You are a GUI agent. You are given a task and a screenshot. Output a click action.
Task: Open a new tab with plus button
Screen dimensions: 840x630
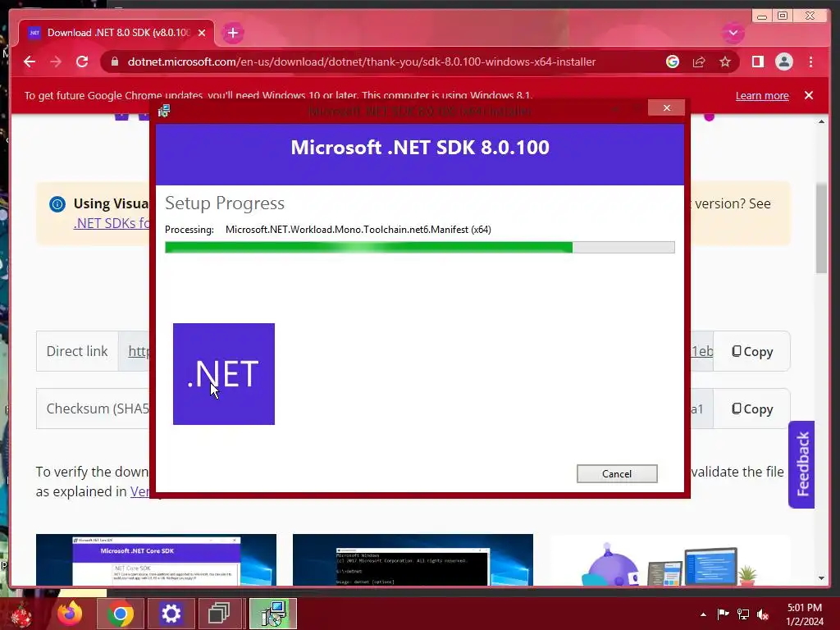[232, 33]
